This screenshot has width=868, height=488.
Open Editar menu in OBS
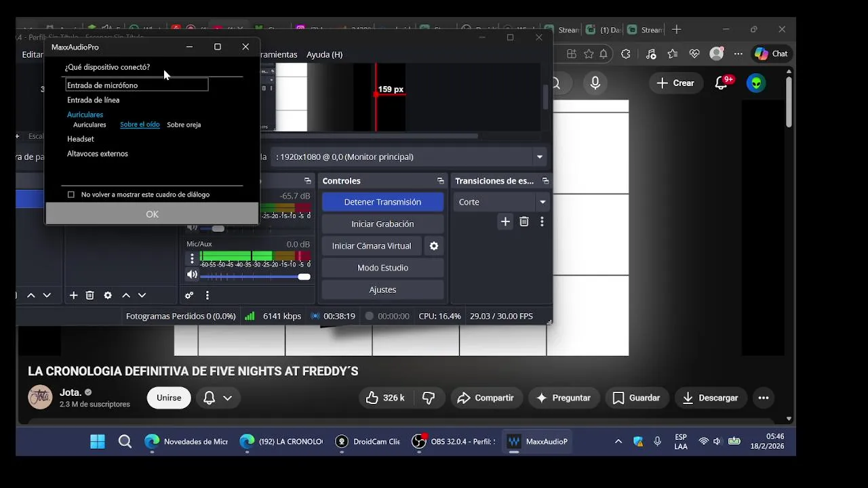point(33,54)
